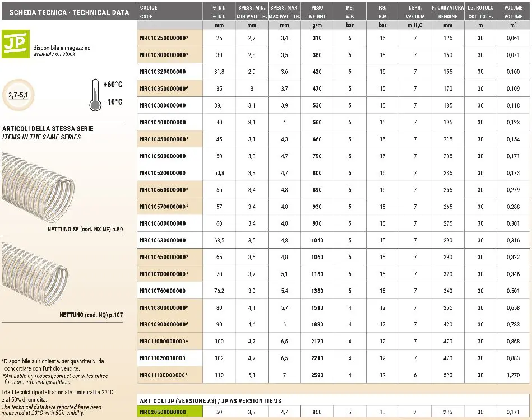This screenshot has width=532, height=420.
Task: Click the Articoli JP (Versione AS) section header
Action: (210, 401)
